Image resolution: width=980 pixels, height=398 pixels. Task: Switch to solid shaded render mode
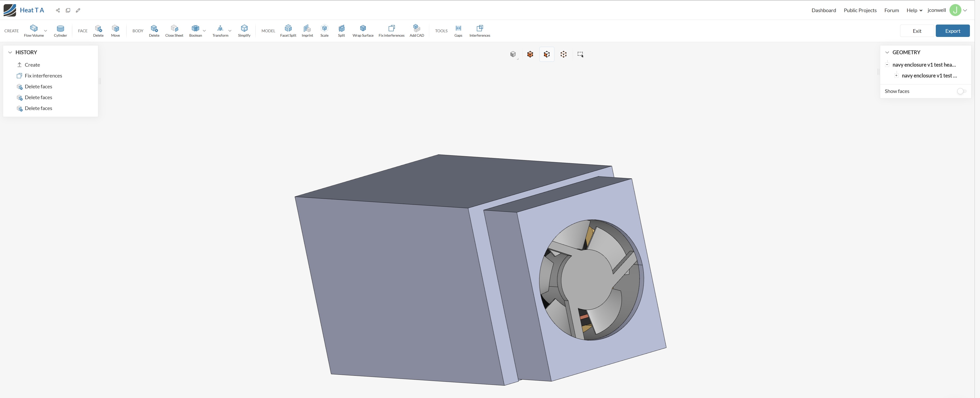530,54
